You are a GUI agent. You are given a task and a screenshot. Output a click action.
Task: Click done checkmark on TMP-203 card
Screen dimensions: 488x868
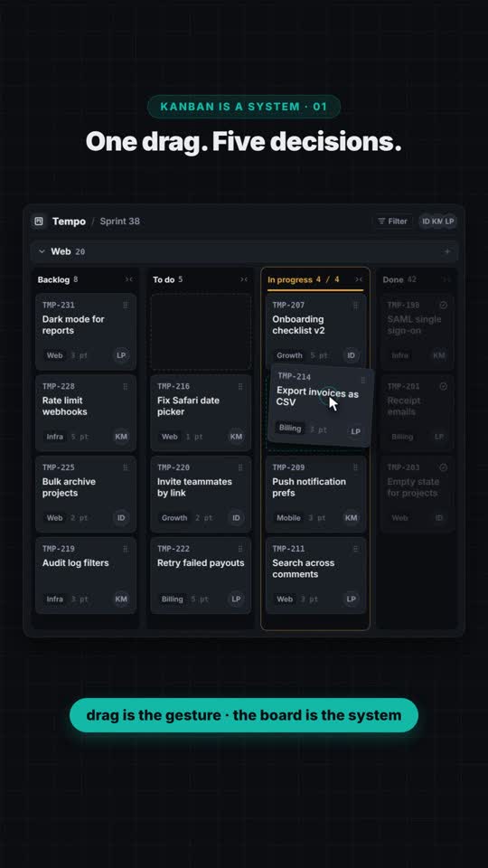pyautogui.click(x=443, y=467)
